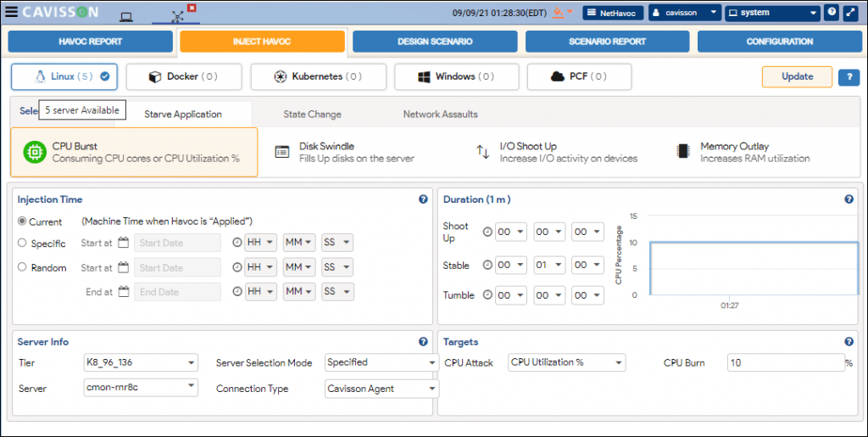Viewport: 868px width, 437px height.
Task: Close the network tab with the red X
Action: [x=192, y=8]
